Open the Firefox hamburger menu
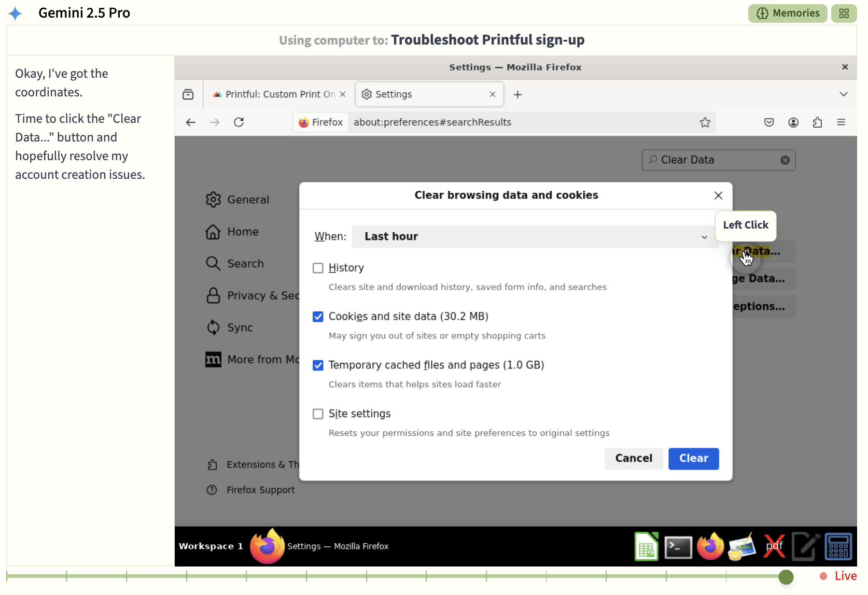868x595 pixels. pos(841,122)
